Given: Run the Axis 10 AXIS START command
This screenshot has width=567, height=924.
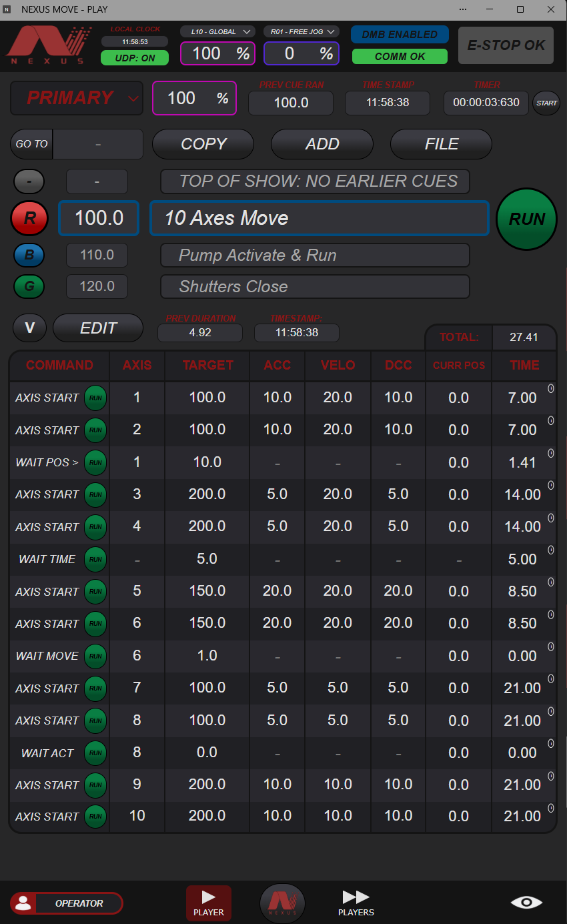Looking at the screenshot, I should coord(95,817).
